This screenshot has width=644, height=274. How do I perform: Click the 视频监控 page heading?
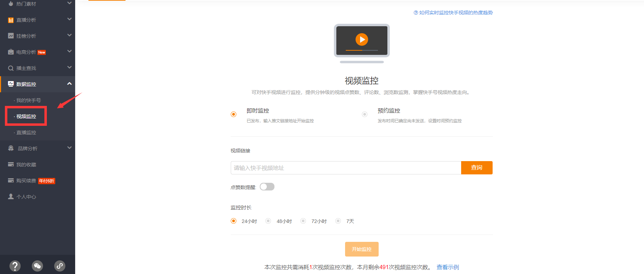(x=362, y=81)
